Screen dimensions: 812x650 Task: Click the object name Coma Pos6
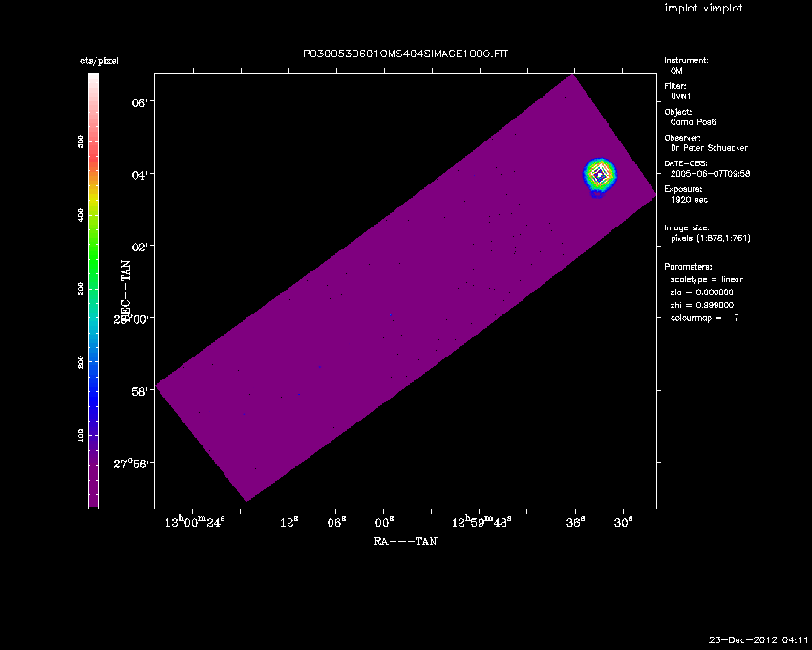[693, 122]
